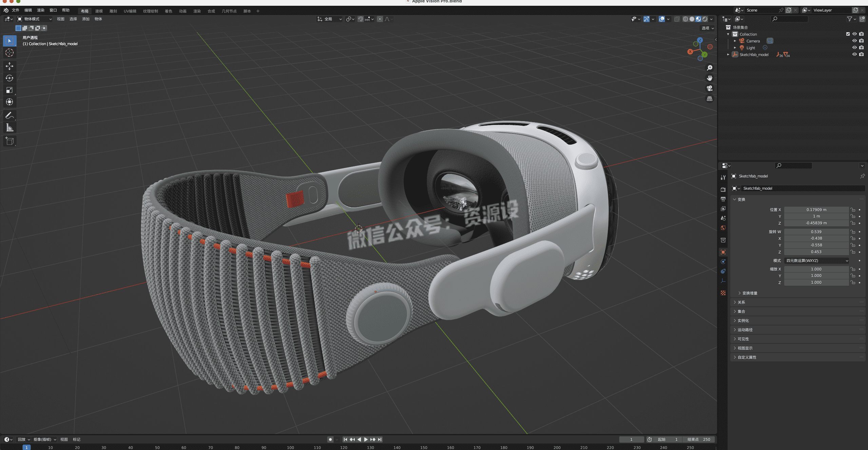Open the 编辑 menu
Screen dimensions: 868x450
coord(28,10)
